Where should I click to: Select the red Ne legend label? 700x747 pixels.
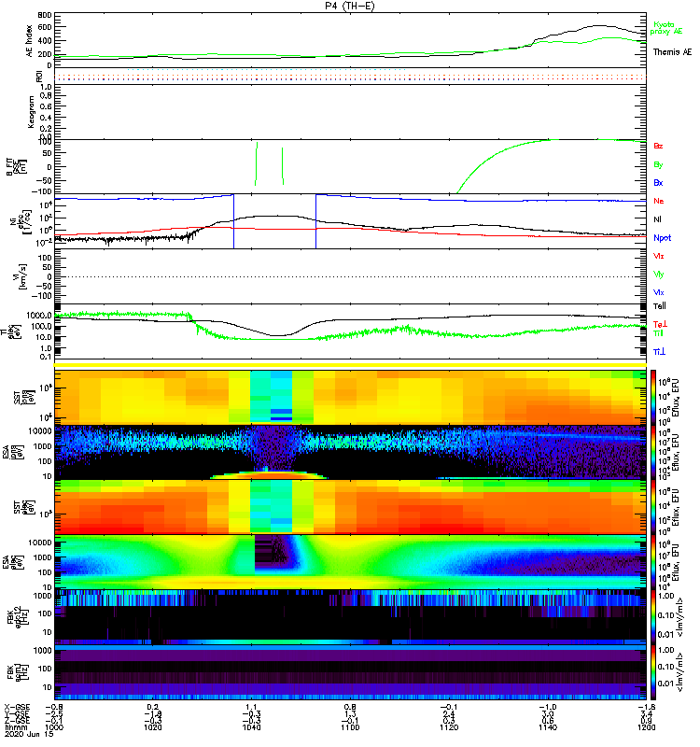tap(659, 201)
